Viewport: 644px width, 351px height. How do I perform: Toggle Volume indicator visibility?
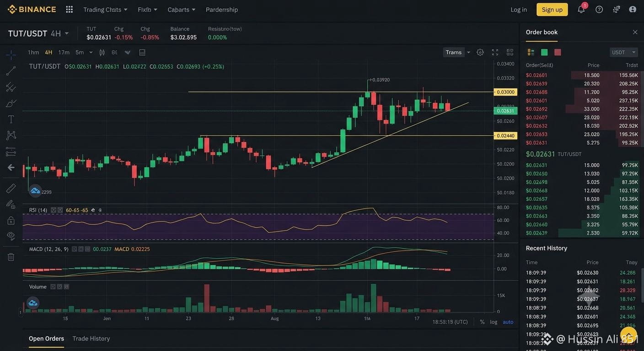pyautogui.click(x=53, y=287)
